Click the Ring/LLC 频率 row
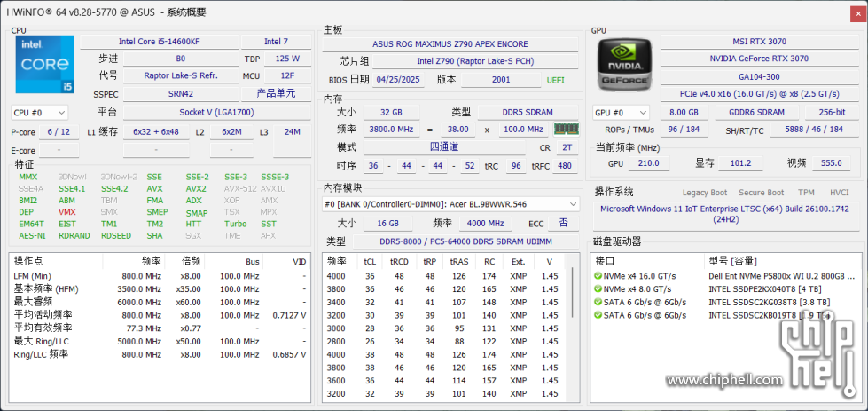The height and width of the screenshot is (411, 868). coord(160,354)
